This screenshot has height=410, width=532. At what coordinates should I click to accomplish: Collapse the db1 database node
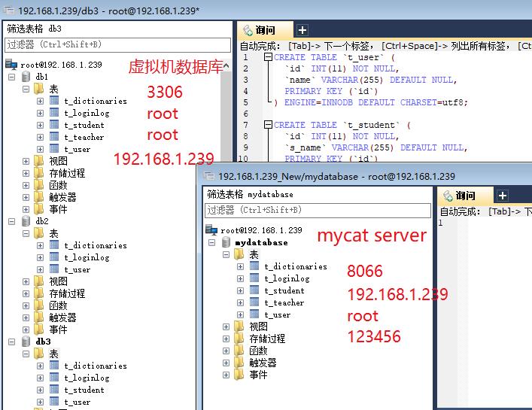click(x=12, y=77)
